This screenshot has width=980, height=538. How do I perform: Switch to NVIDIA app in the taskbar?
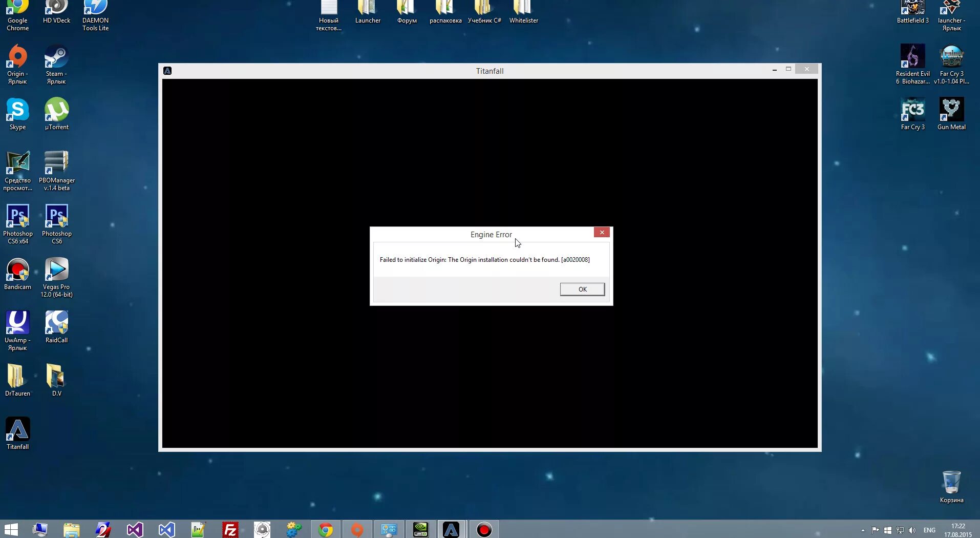[420, 529]
